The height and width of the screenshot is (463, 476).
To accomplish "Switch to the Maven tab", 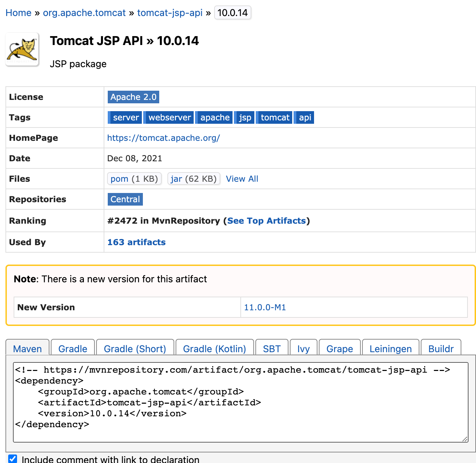I will coord(28,347).
